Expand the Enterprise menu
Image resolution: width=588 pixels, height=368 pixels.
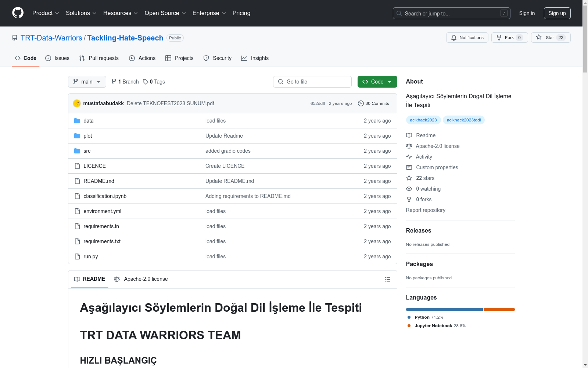coord(209,13)
